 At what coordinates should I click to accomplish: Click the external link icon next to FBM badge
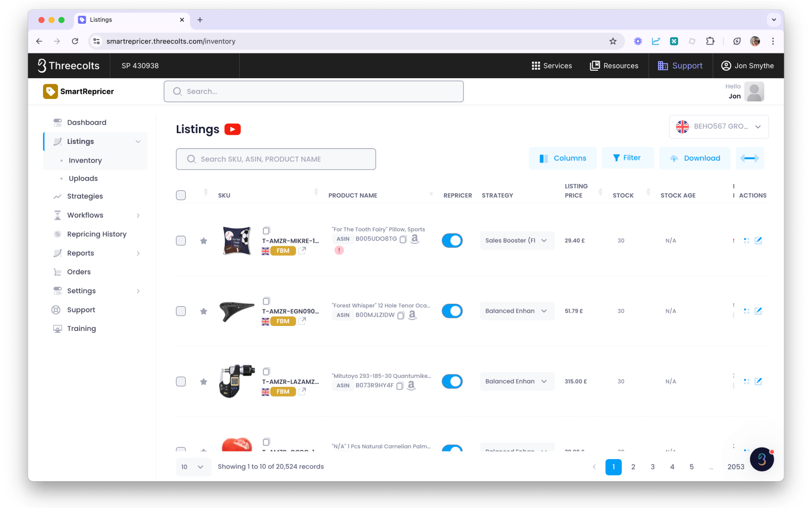[x=302, y=251]
